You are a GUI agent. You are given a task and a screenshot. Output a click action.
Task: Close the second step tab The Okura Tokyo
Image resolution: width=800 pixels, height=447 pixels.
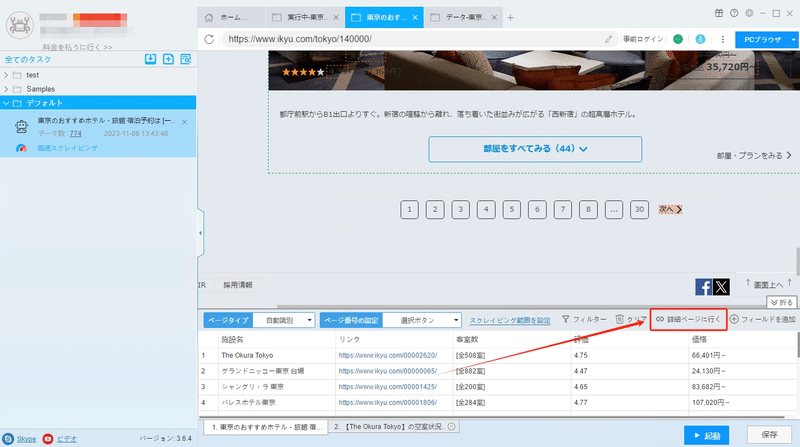(452, 427)
